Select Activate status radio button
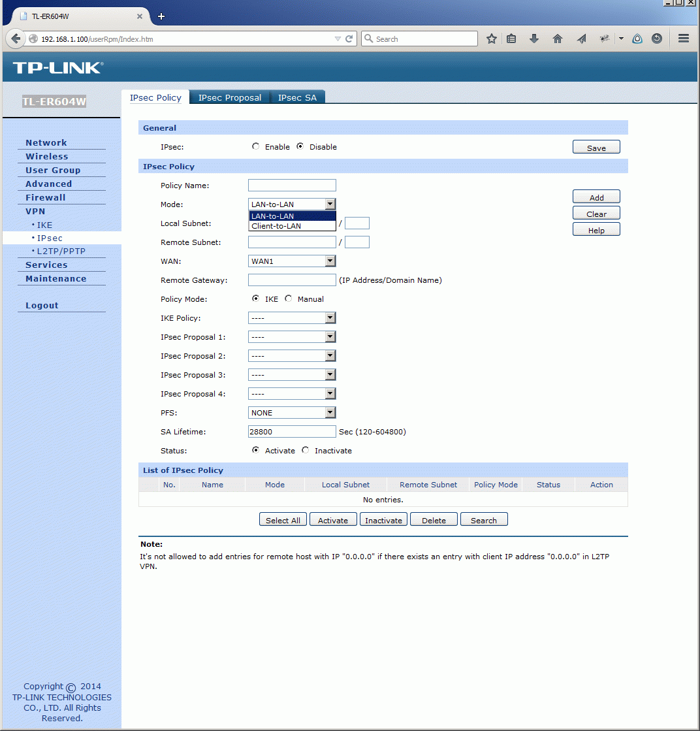The height and width of the screenshot is (731, 700). (255, 450)
